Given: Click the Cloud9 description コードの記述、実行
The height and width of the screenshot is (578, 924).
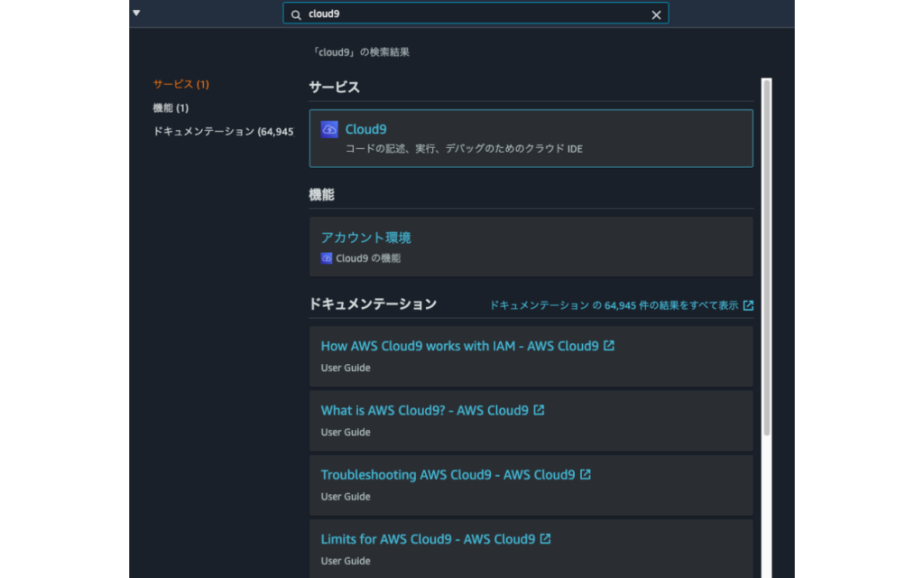Looking at the screenshot, I should tap(464, 149).
